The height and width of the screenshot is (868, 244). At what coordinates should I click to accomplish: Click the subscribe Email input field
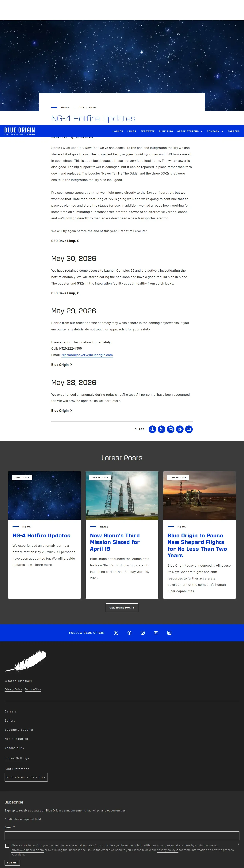(122, 835)
